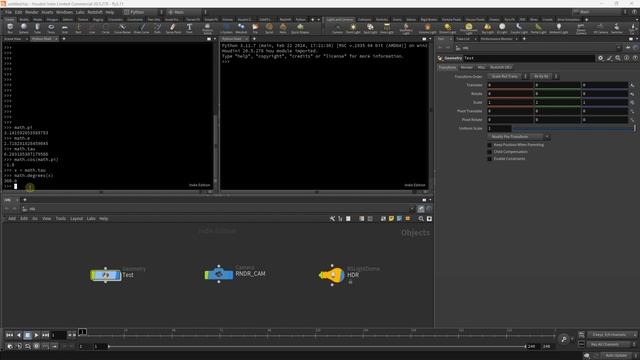Select the Grid shelf tool
Image resolution: width=640 pixels, height=360 pixels.
[x=64, y=28]
